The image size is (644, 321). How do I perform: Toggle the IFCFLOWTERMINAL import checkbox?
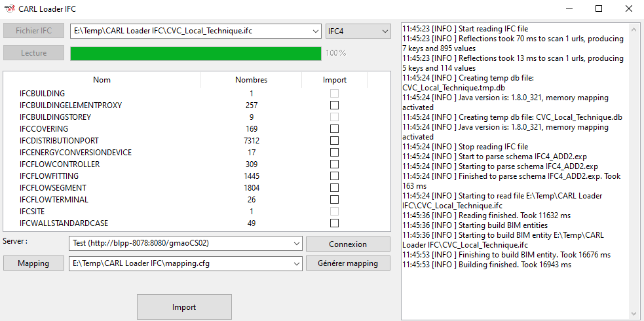tap(334, 200)
